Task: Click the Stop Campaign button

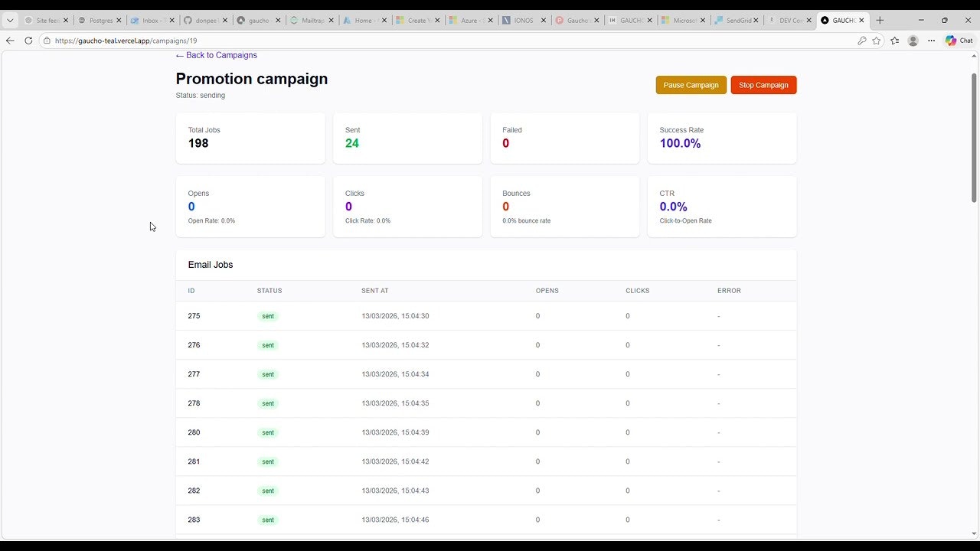Action: coord(763,85)
